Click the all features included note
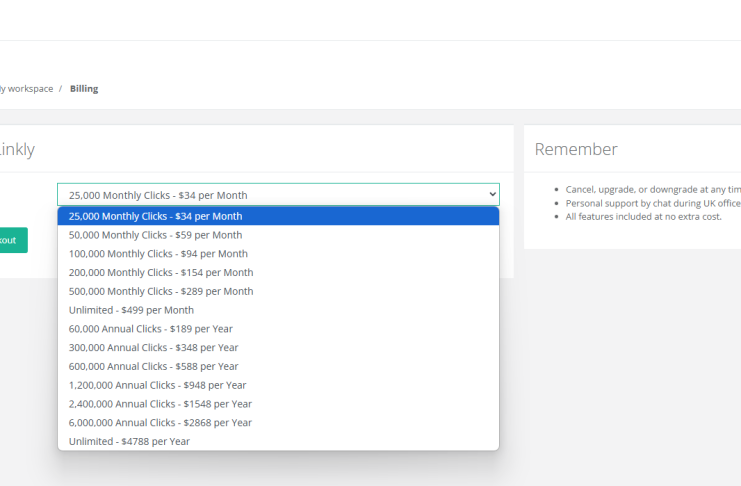The height and width of the screenshot is (486, 741). 643,216
